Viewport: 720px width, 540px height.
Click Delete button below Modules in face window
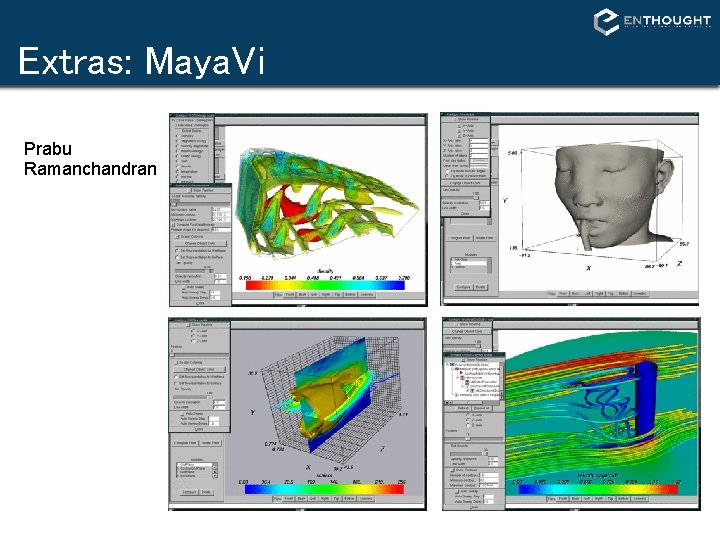point(480,287)
